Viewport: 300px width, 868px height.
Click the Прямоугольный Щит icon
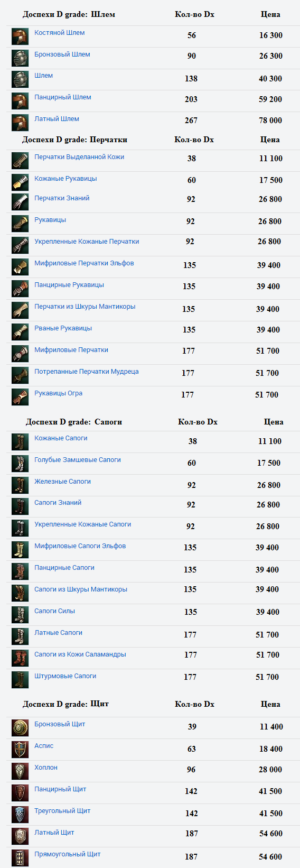pos(20,858)
